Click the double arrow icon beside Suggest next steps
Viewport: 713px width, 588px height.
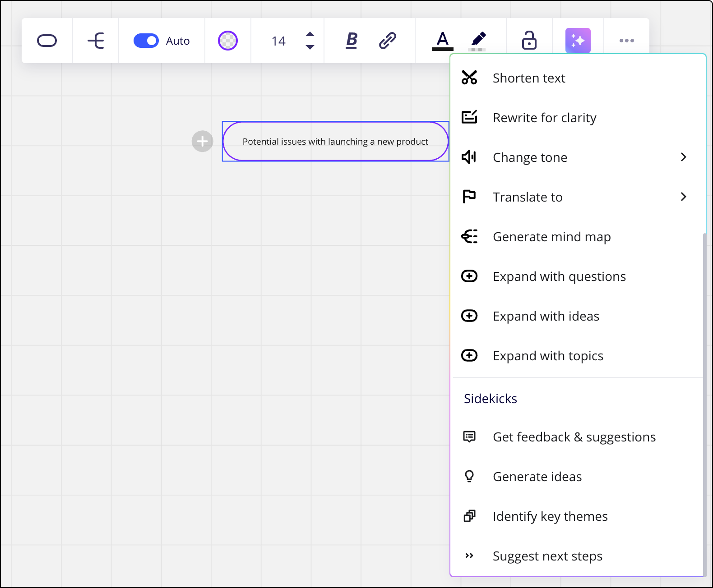(x=469, y=556)
